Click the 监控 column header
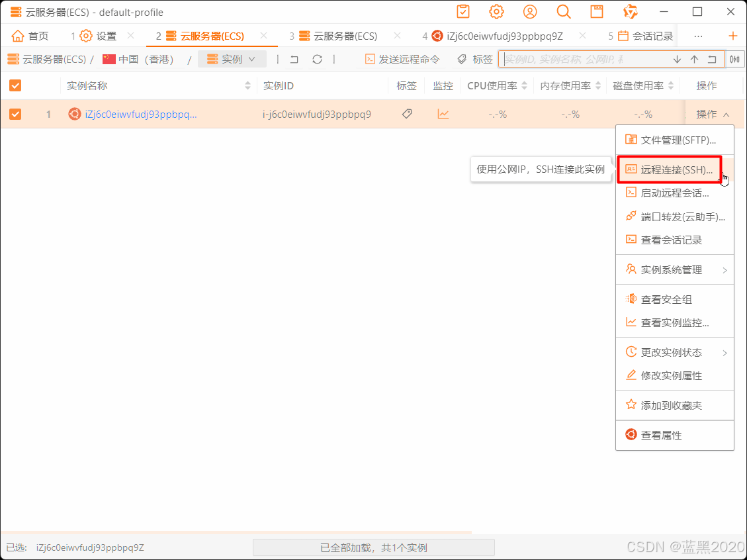The width and height of the screenshot is (747, 560). (443, 85)
